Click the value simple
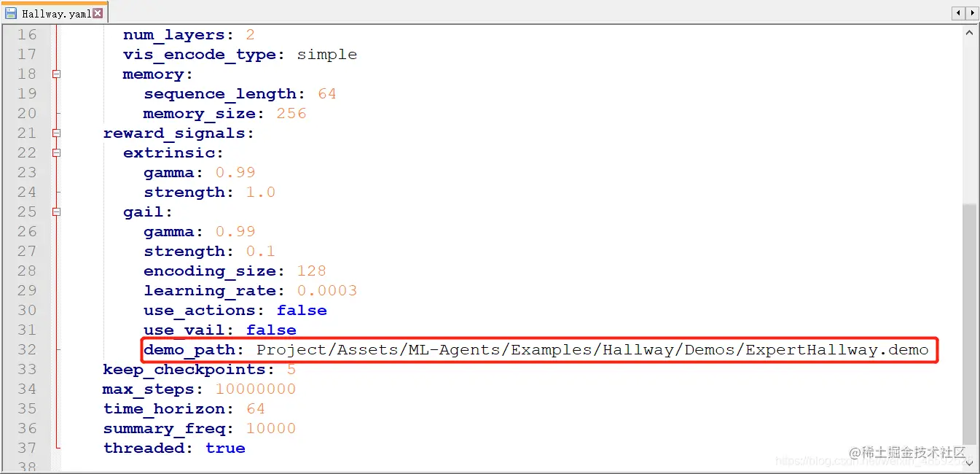The image size is (980, 474). (326, 55)
